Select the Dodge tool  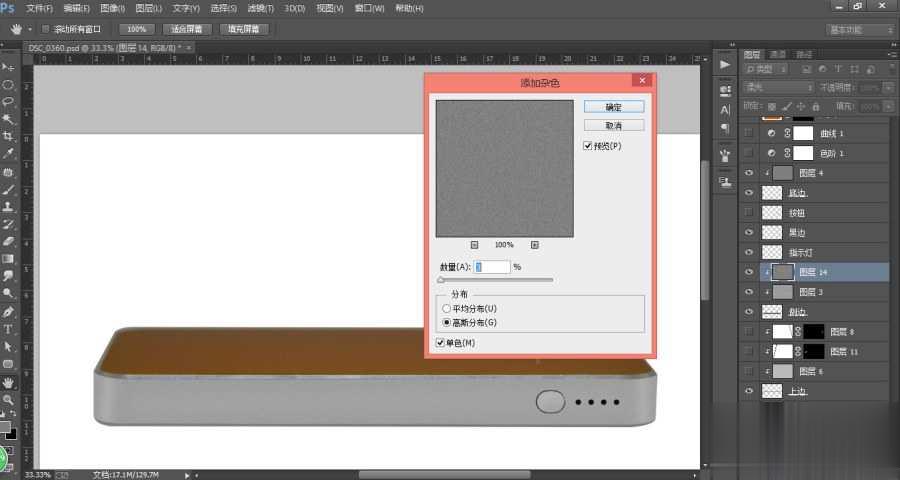[x=8, y=293]
